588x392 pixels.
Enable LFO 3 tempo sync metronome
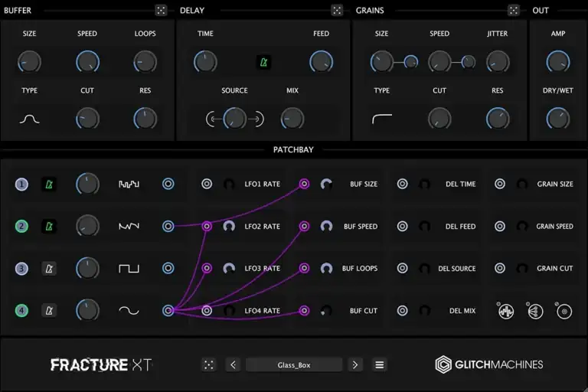point(49,269)
